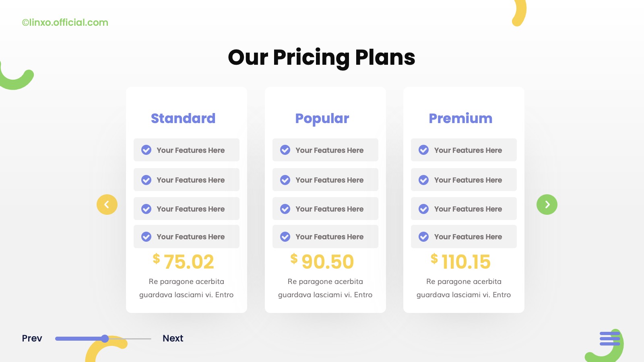Select the Standard plan heading
644x362 pixels.
pyautogui.click(x=183, y=118)
